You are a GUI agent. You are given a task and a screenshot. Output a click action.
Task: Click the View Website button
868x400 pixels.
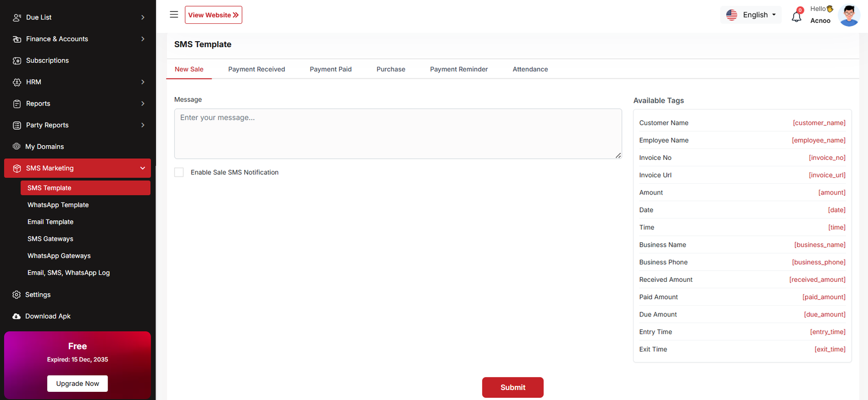(x=213, y=15)
